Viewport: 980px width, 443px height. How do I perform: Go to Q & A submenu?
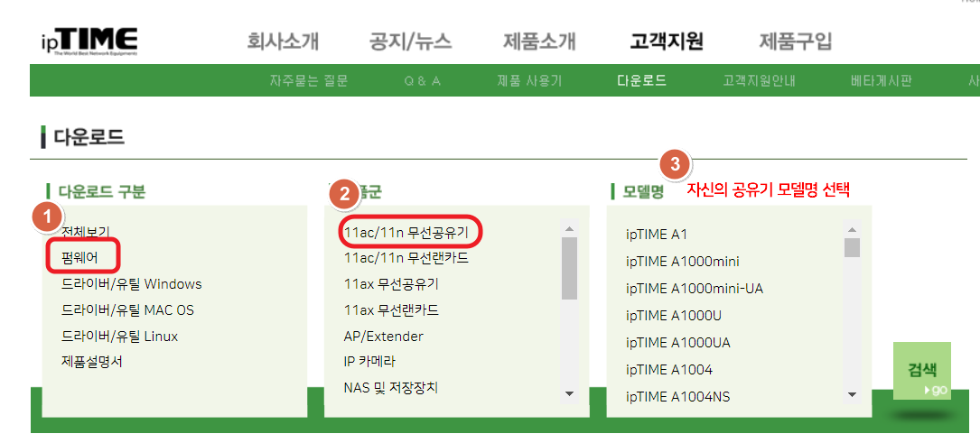point(423,80)
